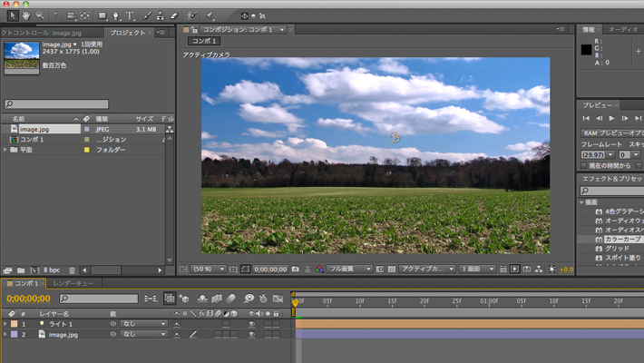Switch to the レンダーキュー tab
644x363 pixels.
[x=73, y=284]
